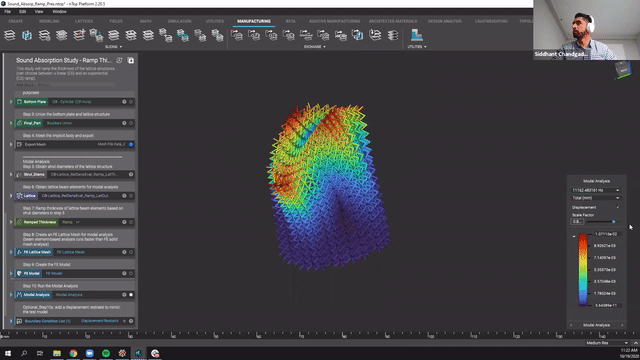Viewport: 640px width, 360px height.
Task: Click the first Exchange export icon in the ribbon
Action: (x=236, y=36)
